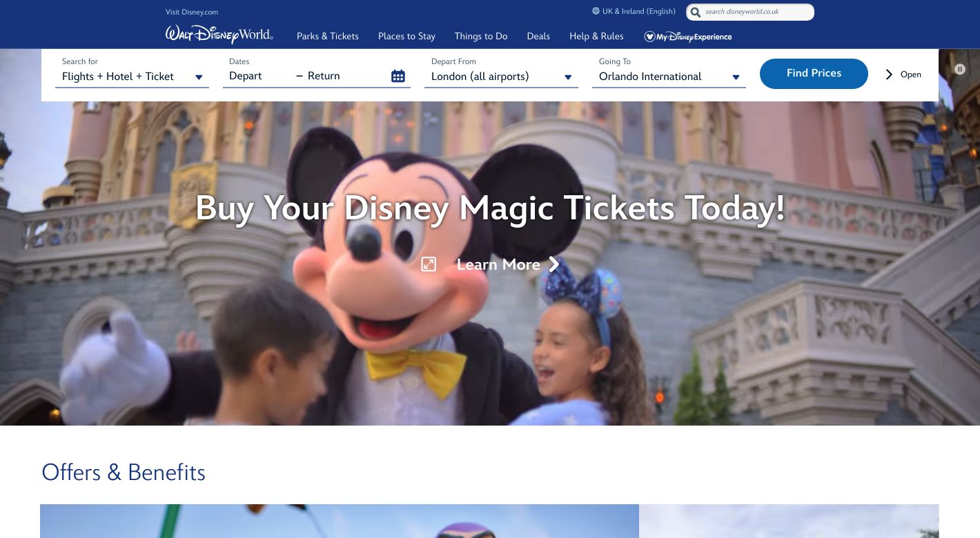Pause the hero slideshow with pause icon
Image resolution: width=980 pixels, height=538 pixels.
pos(959,69)
